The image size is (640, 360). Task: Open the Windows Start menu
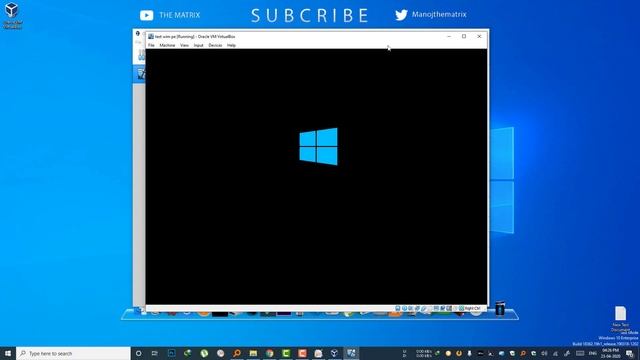pyautogui.click(x=8, y=353)
